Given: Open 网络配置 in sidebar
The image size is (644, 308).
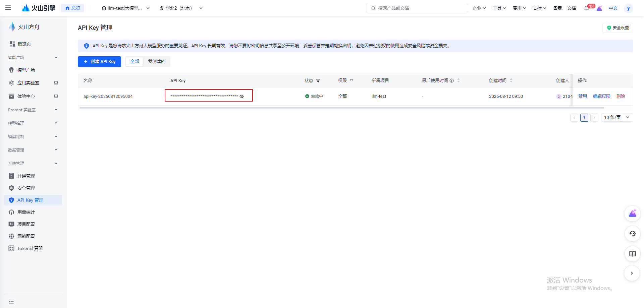Looking at the screenshot, I should pyautogui.click(x=33, y=236).
